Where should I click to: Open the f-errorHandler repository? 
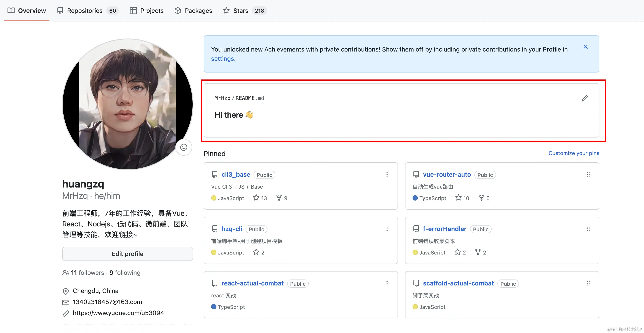click(x=445, y=229)
